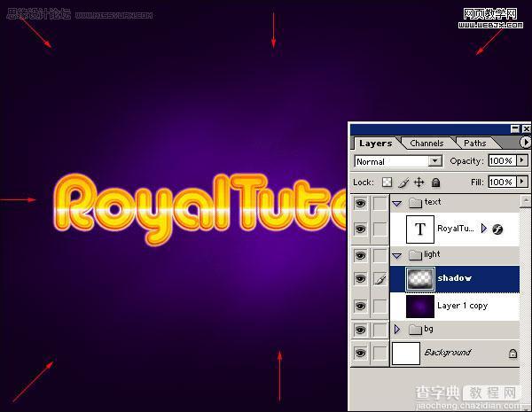This screenshot has height=412, width=532.
Task: Select the Layer 1 copy thumbnail
Action: point(420,307)
